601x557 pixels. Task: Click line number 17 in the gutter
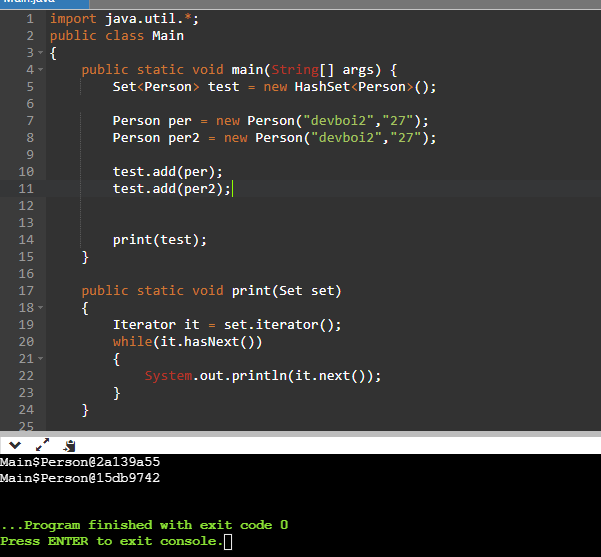(26, 291)
